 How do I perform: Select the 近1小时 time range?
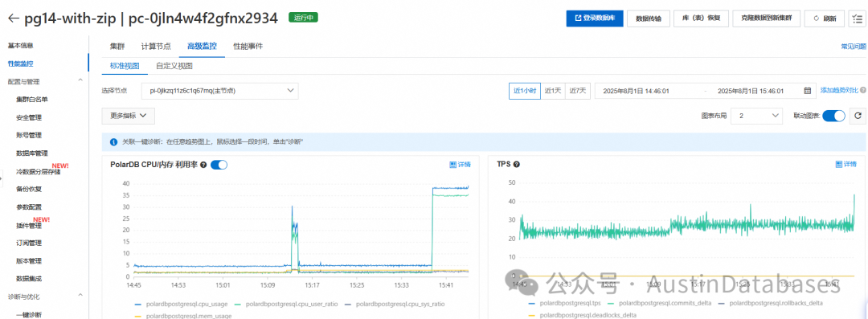pos(525,91)
